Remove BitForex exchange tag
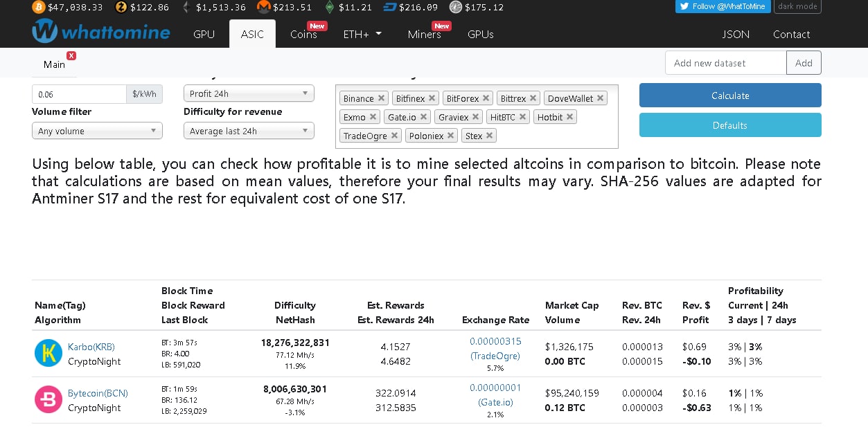 tap(486, 98)
